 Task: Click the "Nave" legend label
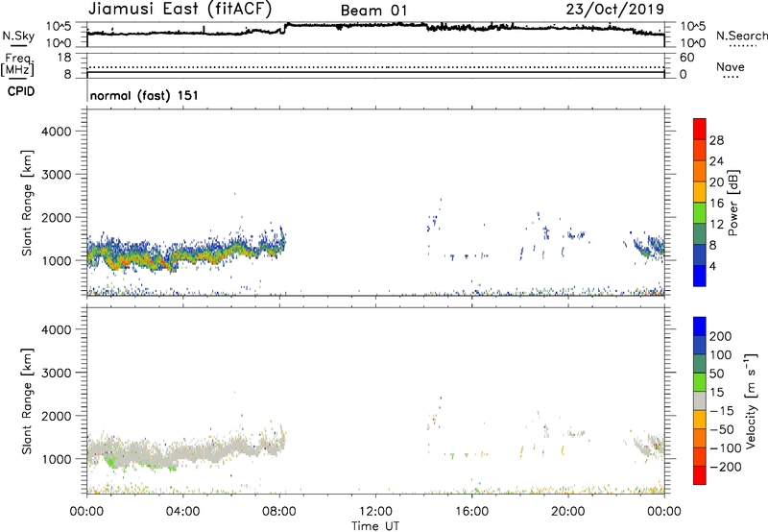tap(731, 66)
